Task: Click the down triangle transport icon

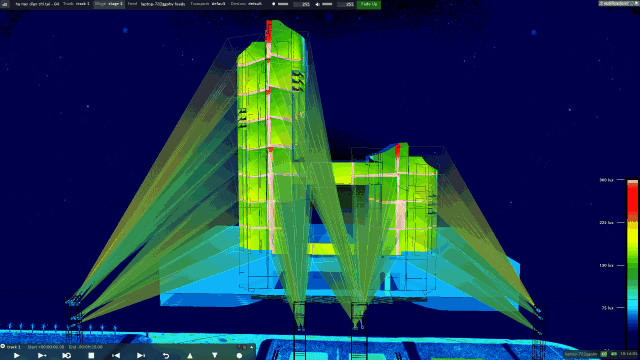Action: tap(215, 356)
